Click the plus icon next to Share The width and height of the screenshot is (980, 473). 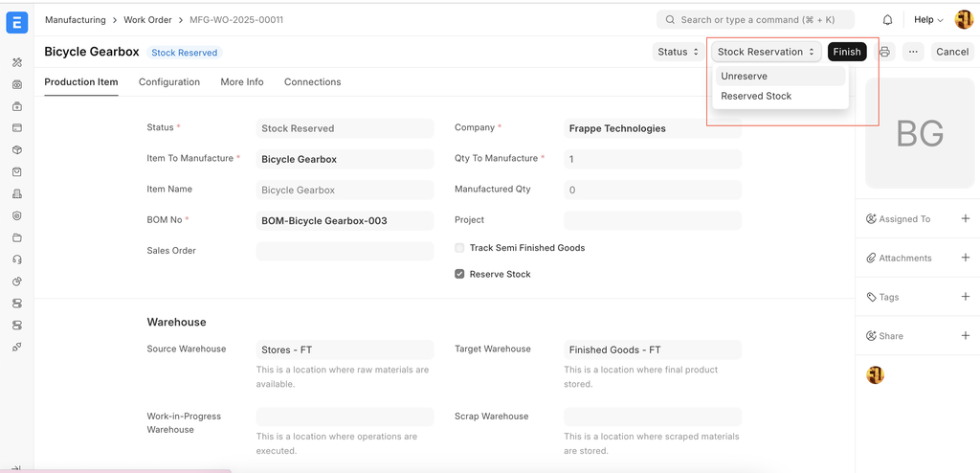pyautogui.click(x=965, y=336)
